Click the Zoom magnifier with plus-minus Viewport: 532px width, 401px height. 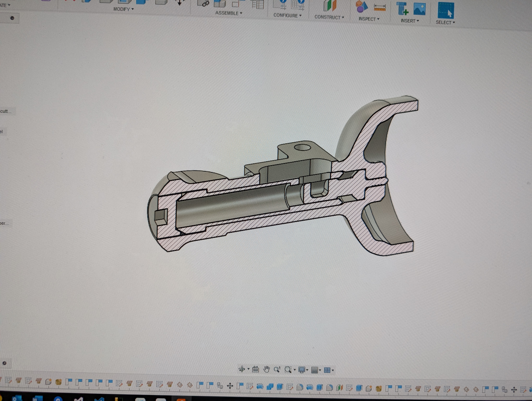click(x=277, y=369)
